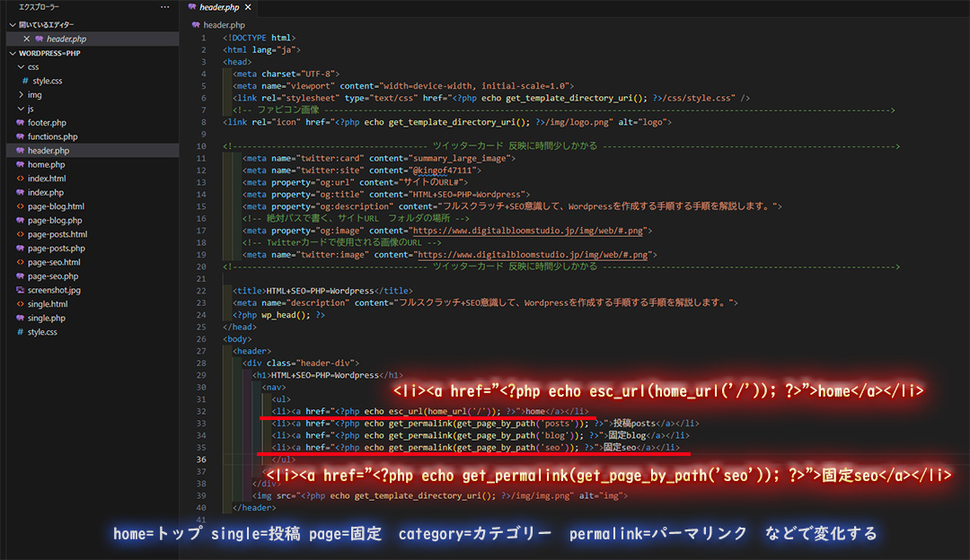Click the 固定blog list item code line
Viewport: 970px width, 560px height.
pos(481,436)
